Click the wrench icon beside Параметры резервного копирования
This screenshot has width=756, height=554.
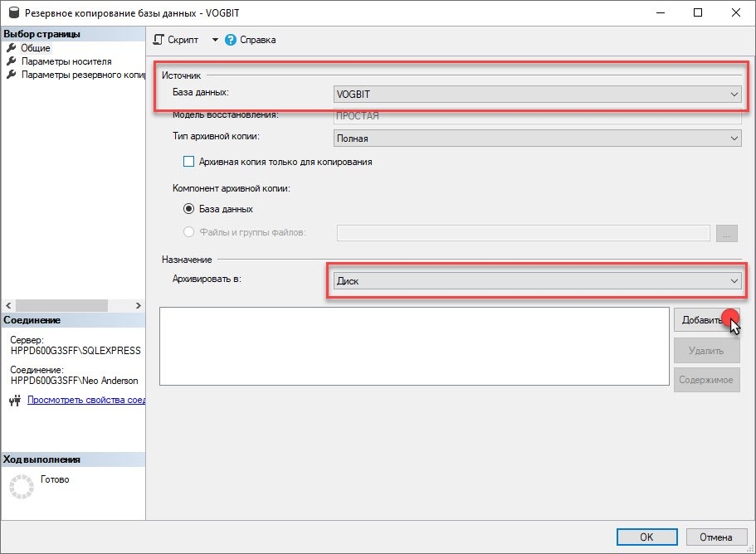[x=11, y=75]
